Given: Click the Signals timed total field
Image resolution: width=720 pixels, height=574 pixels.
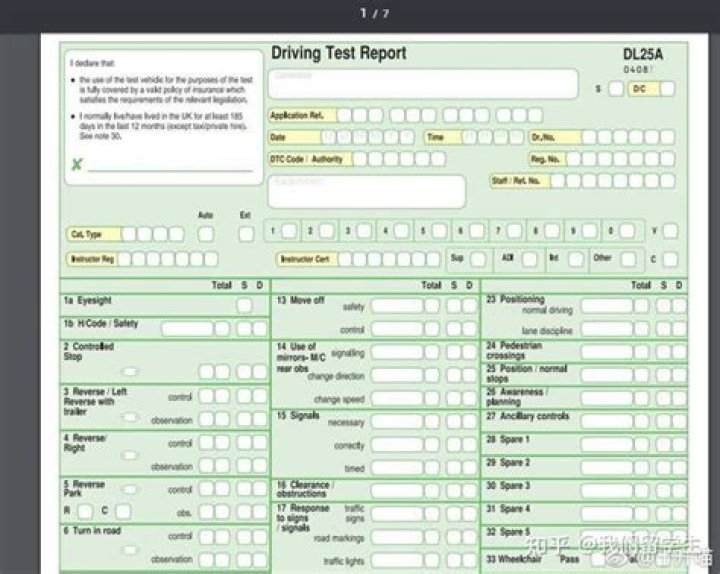Looking at the screenshot, I should (397, 468).
